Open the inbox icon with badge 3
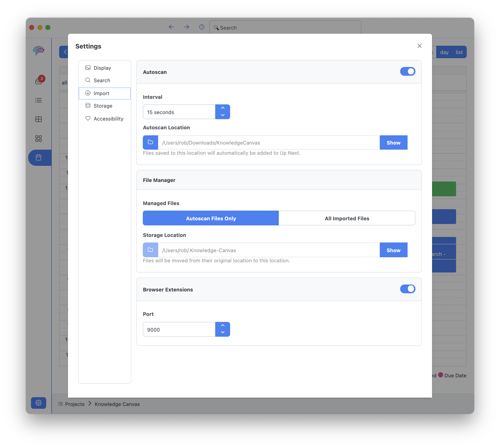The image size is (500, 448). point(39,81)
